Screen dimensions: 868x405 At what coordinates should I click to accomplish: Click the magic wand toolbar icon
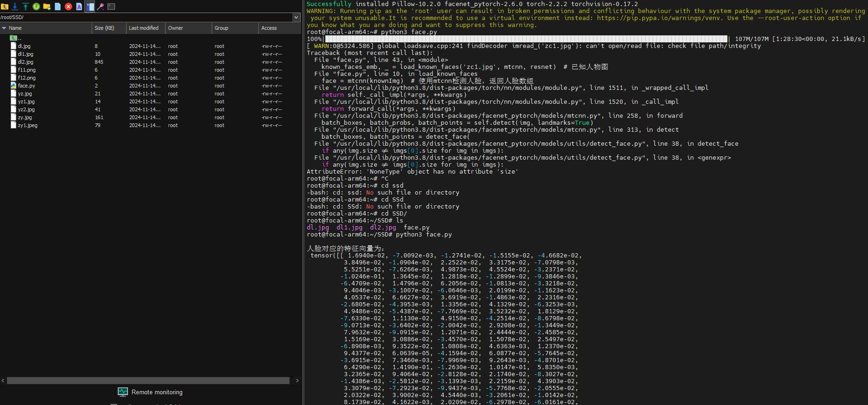click(100, 7)
